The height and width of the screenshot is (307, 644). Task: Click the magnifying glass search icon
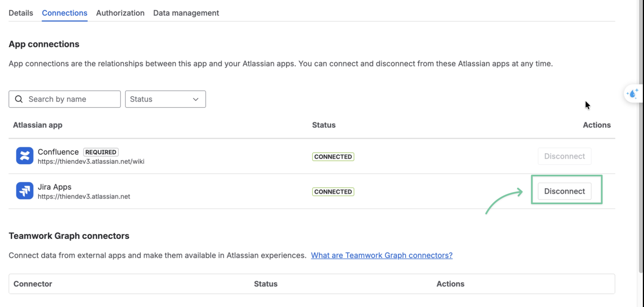(x=19, y=99)
